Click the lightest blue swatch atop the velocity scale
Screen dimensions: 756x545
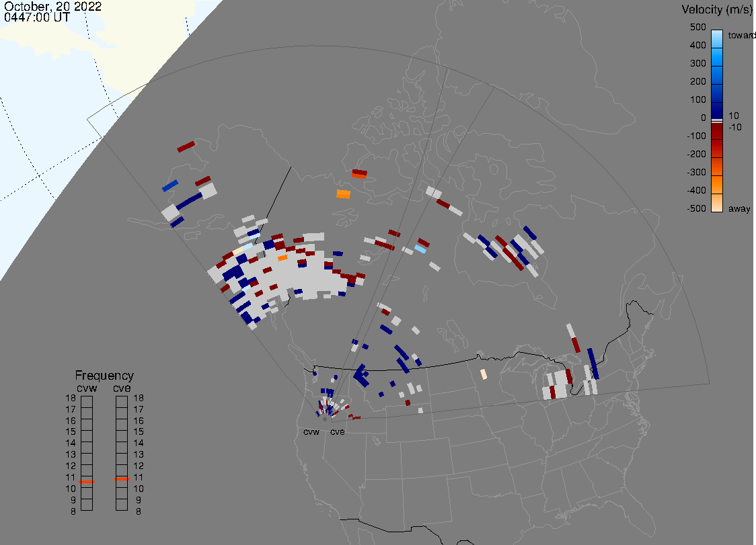(x=717, y=35)
